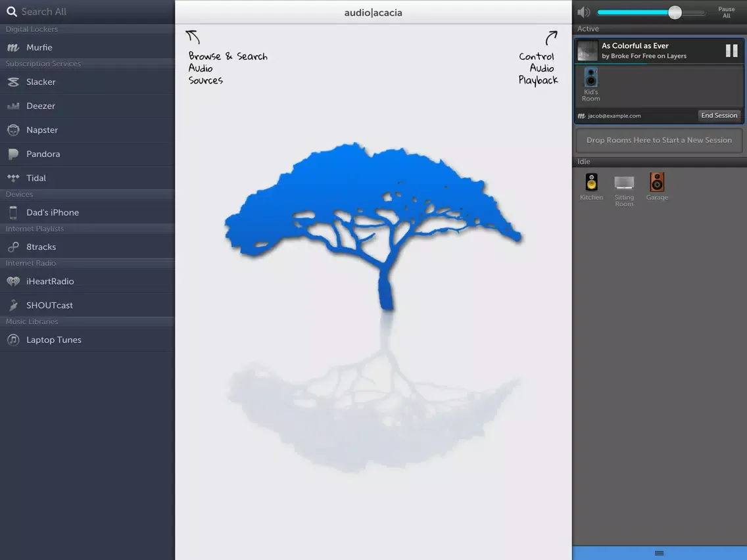Click the Subscription Services section header

[87, 64]
